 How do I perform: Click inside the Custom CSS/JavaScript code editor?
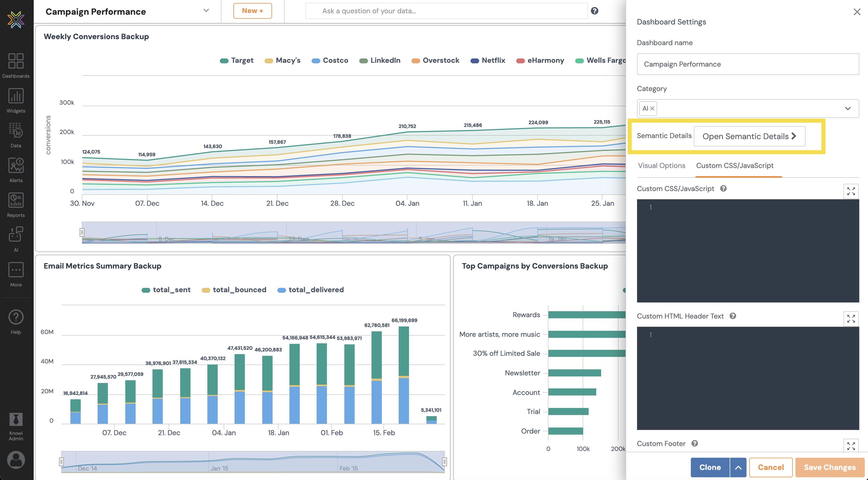[x=748, y=251]
